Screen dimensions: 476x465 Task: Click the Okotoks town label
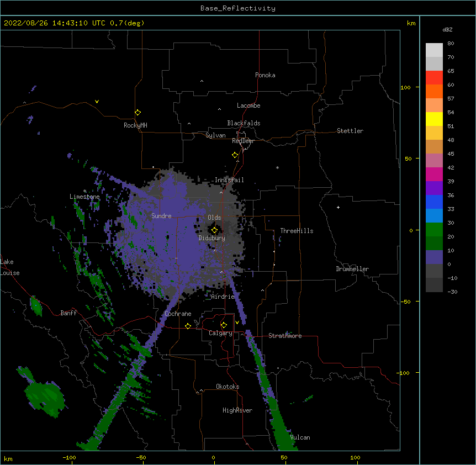click(228, 387)
